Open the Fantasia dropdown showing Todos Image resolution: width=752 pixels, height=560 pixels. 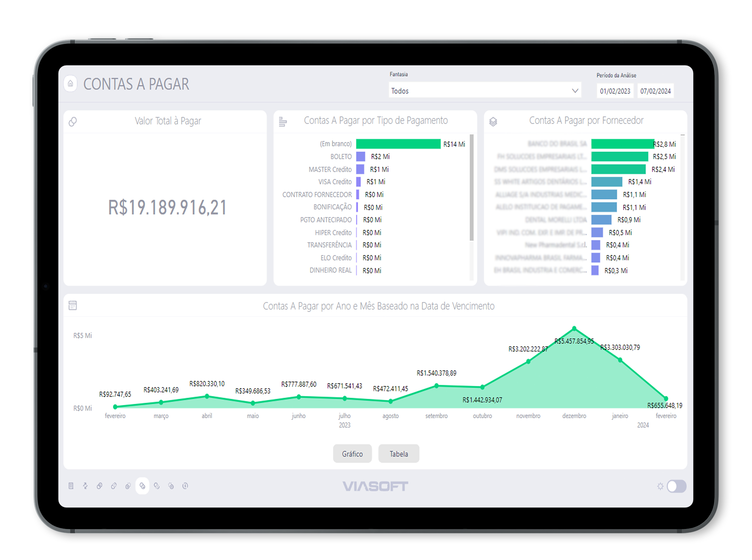(x=479, y=91)
